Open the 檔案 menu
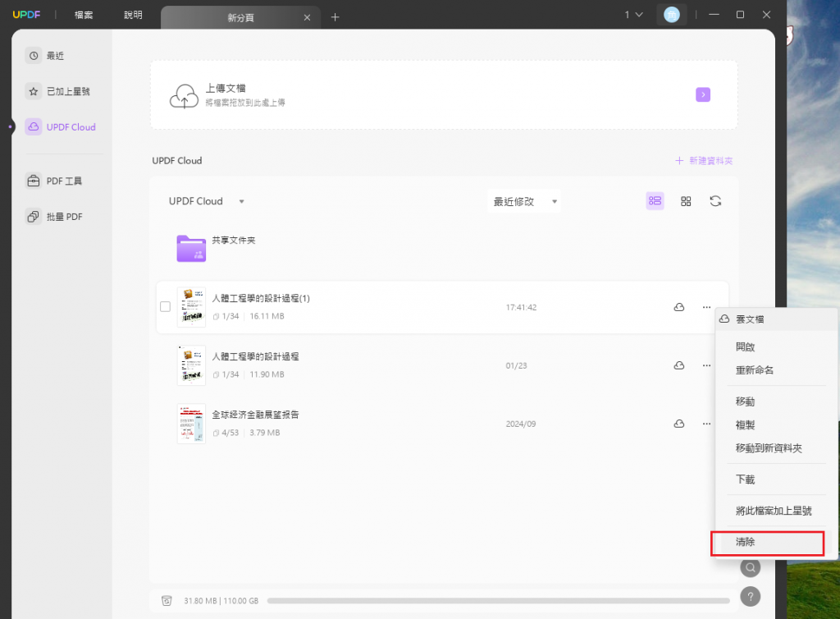This screenshot has height=619, width=840. (84, 15)
